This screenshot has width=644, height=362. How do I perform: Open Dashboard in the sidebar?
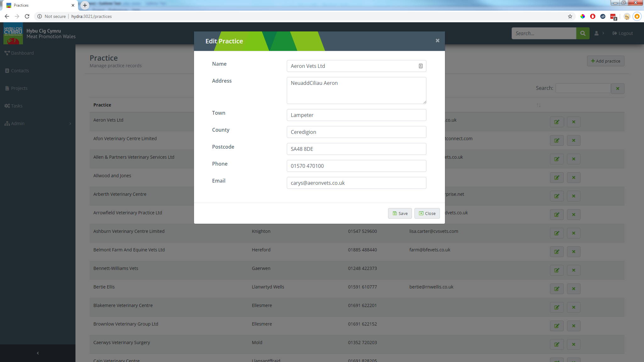pos(22,53)
